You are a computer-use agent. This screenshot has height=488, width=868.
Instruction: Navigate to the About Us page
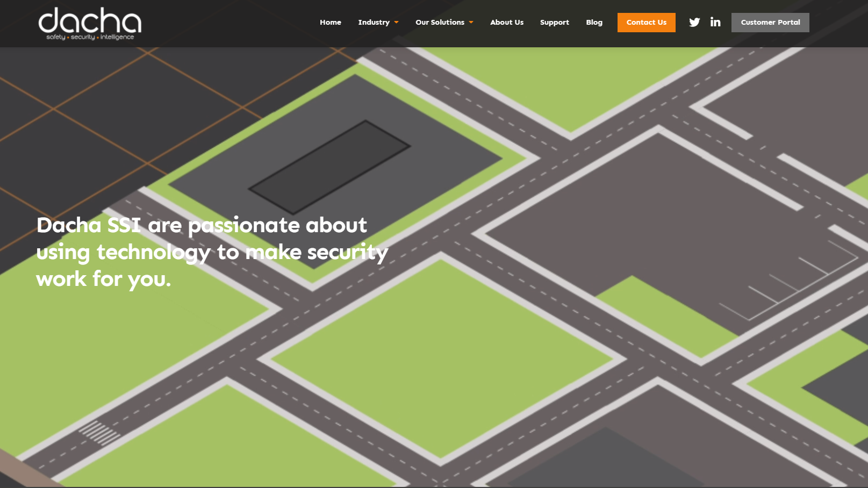point(506,22)
